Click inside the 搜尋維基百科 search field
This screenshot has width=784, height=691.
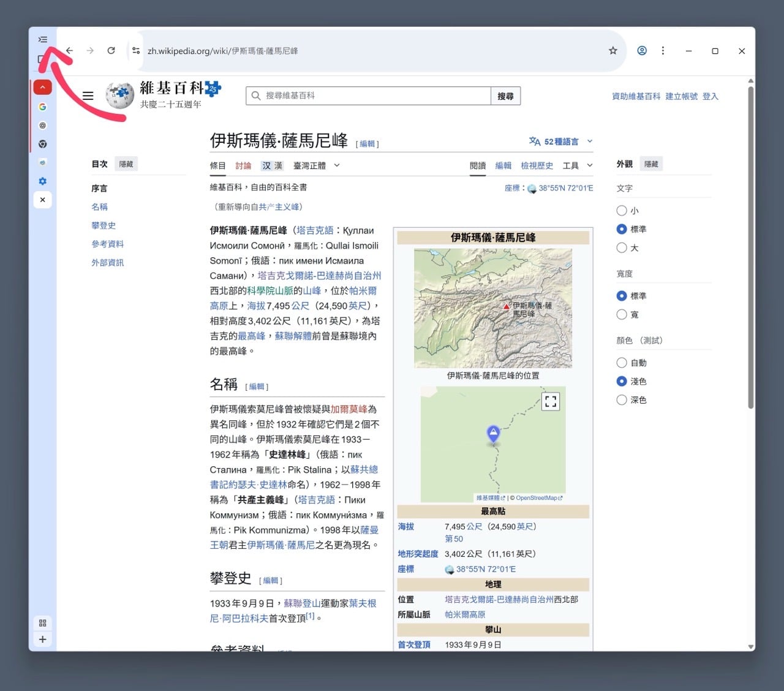coord(367,96)
